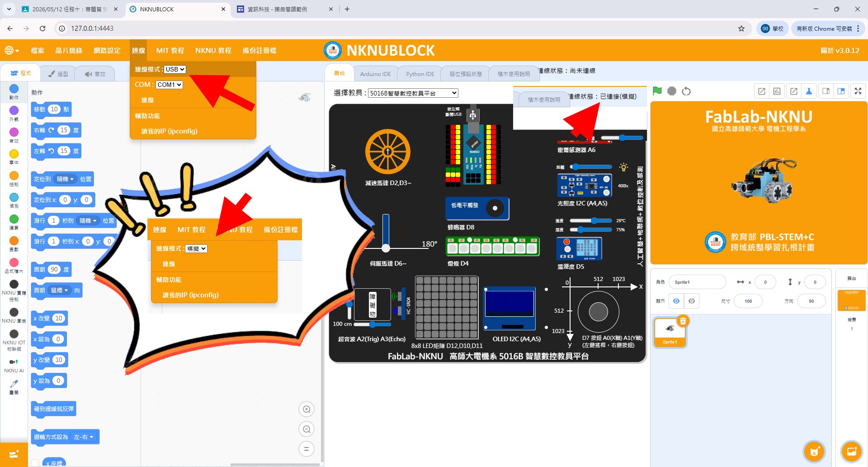The height and width of the screenshot is (467, 868).
Task: Click the sprite 尺寸 size field
Action: click(x=748, y=301)
